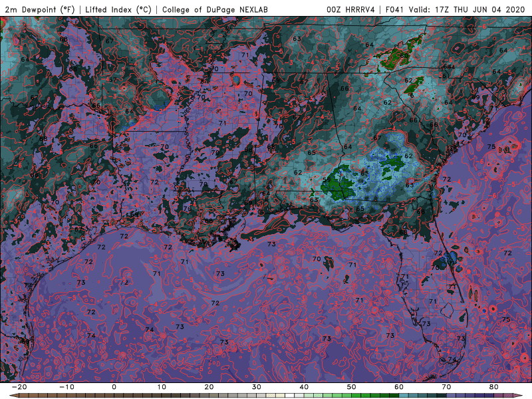
Task: Click the "2m Dewpoint (°F)" title text
Action: click(40, 9)
